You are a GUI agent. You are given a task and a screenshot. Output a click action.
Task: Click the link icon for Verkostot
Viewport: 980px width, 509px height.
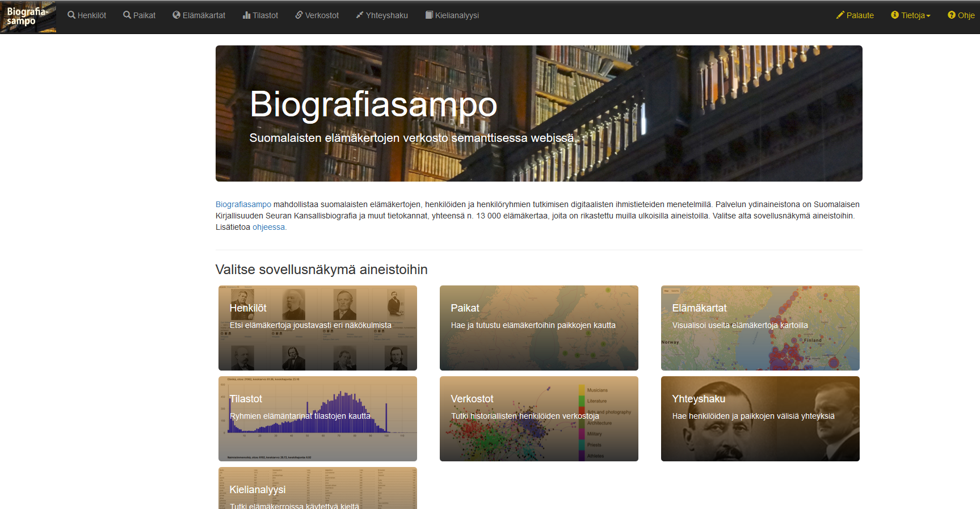pyautogui.click(x=299, y=15)
